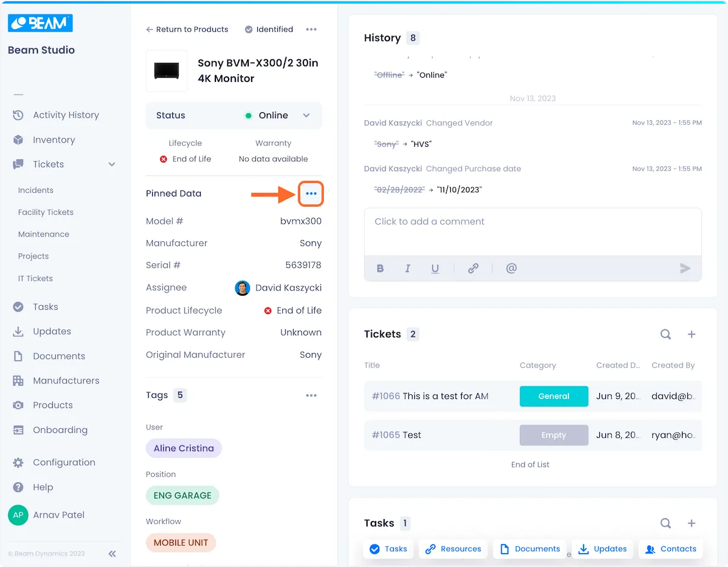Image resolution: width=728 pixels, height=567 pixels.
Task: Open Pinned Data three-dot menu
Action: coord(311,193)
